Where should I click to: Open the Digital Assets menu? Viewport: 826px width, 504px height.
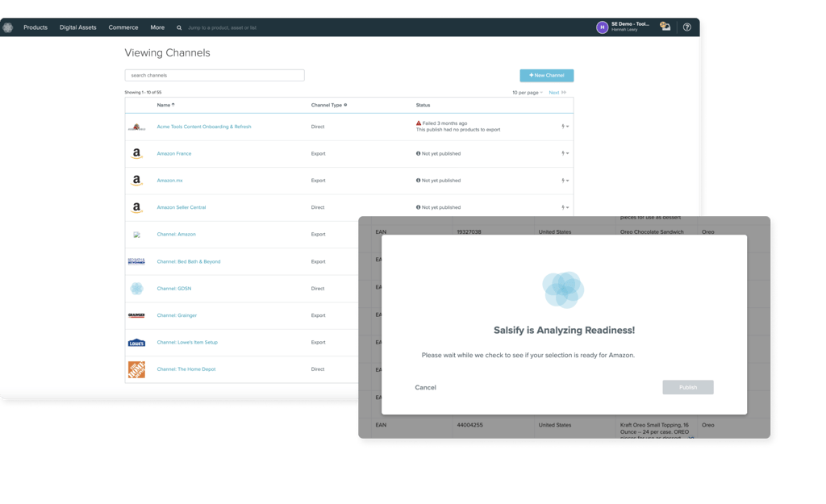(78, 27)
